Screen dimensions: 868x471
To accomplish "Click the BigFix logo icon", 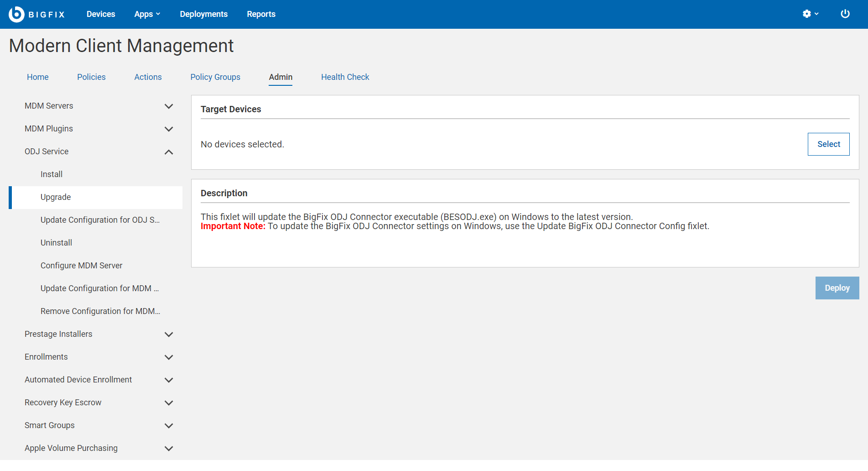I will [x=16, y=14].
